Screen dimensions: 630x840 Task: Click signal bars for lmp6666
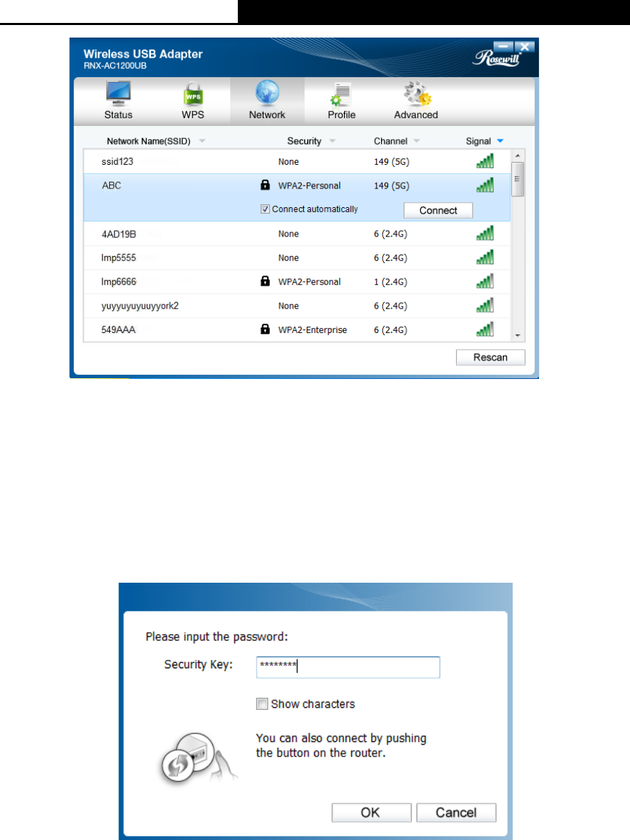tap(485, 281)
